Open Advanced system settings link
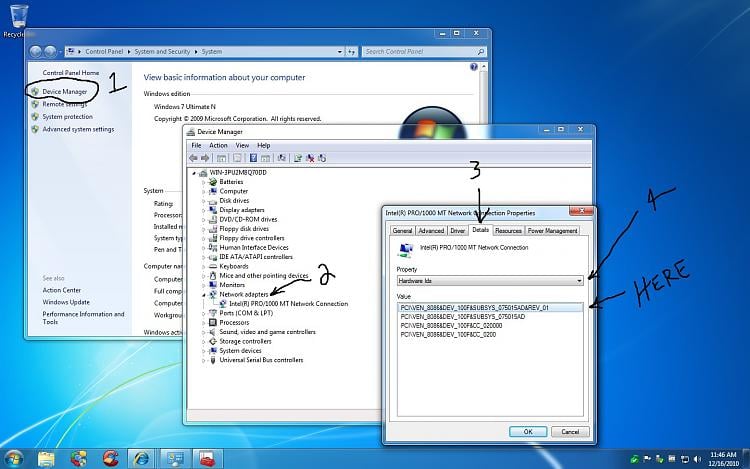Image resolution: width=750 pixels, height=469 pixels. point(78,129)
